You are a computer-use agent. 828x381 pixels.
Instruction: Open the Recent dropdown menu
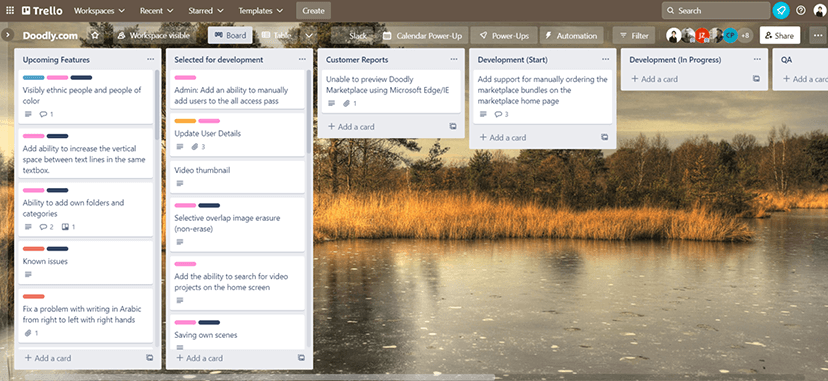click(156, 11)
